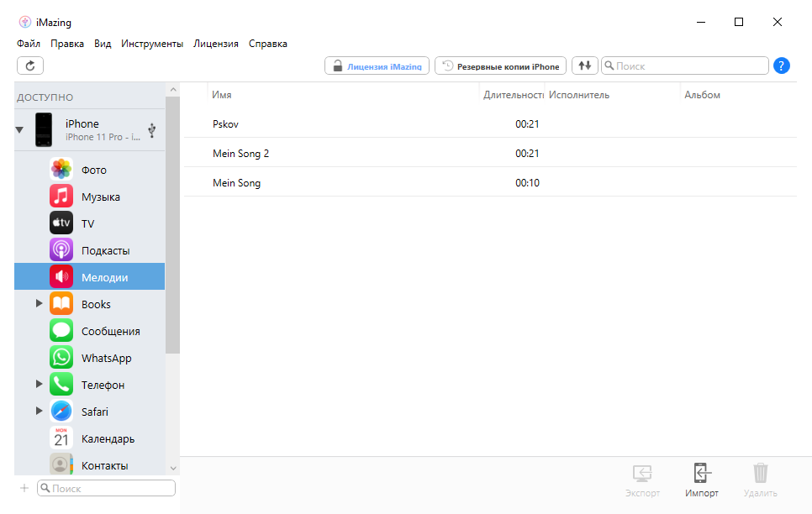Collapse the iPhone device tree
The image size is (812, 514).
[19, 130]
